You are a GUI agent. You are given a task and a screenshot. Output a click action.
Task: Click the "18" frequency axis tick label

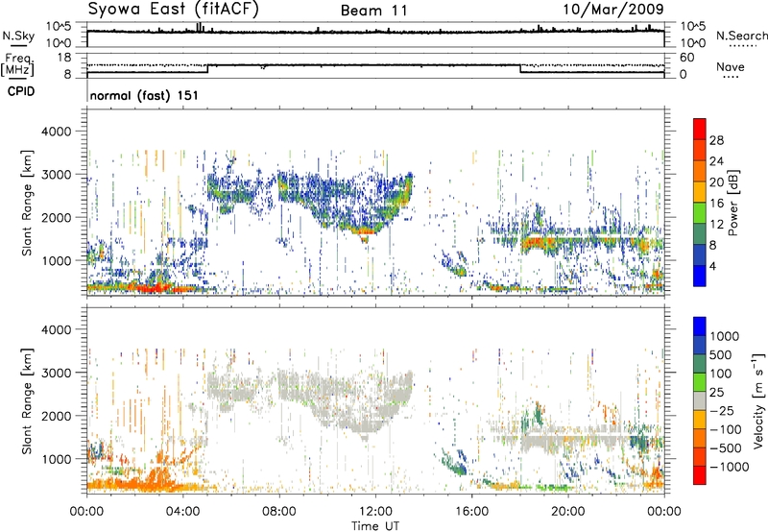pyautogui.click(x=64, y=58)
